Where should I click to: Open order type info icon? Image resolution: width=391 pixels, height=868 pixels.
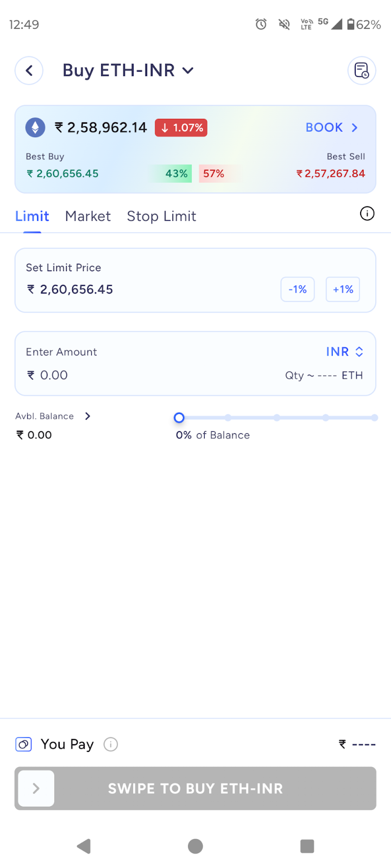pos(367,214)
